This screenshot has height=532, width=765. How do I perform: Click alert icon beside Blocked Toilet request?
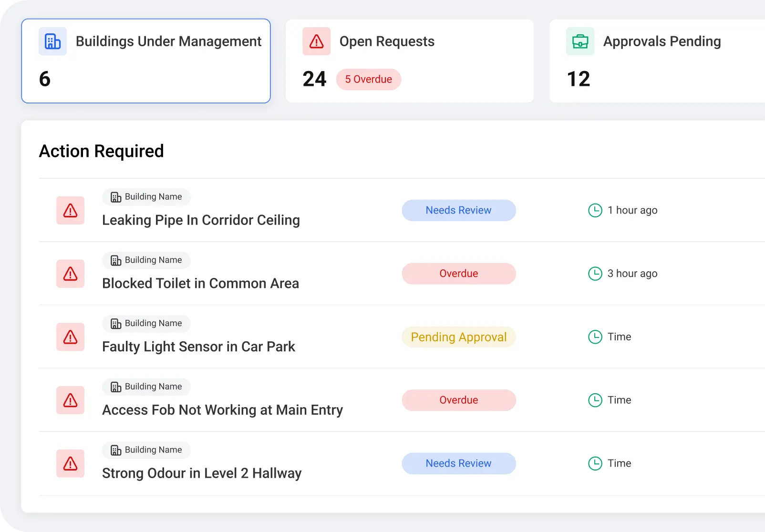(71, 274)
